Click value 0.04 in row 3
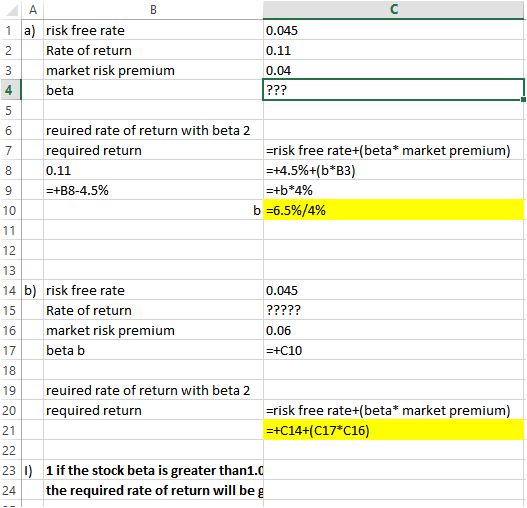The height and width of the screenshot is (508, 527). coord(278,71)
